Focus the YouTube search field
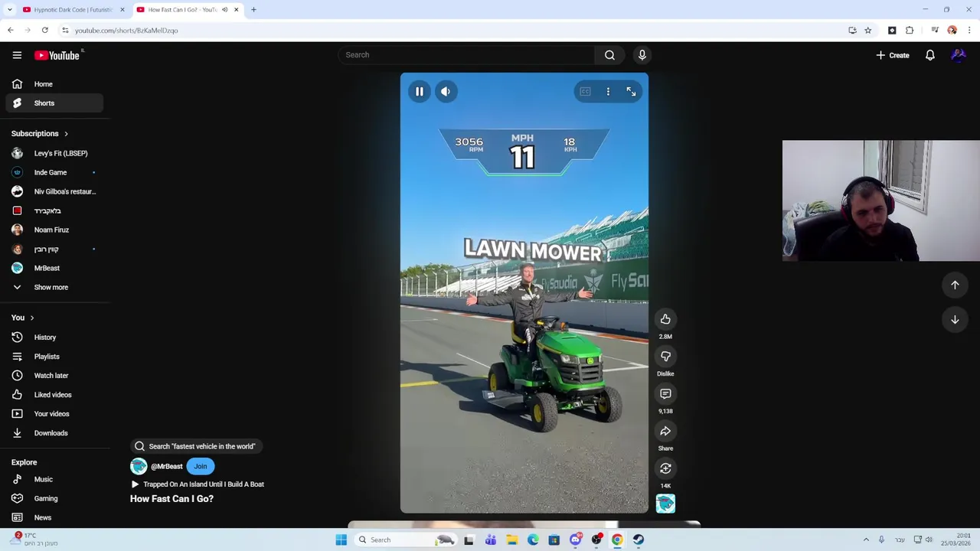The image size is (980, 551). click(x=466, y=55)
